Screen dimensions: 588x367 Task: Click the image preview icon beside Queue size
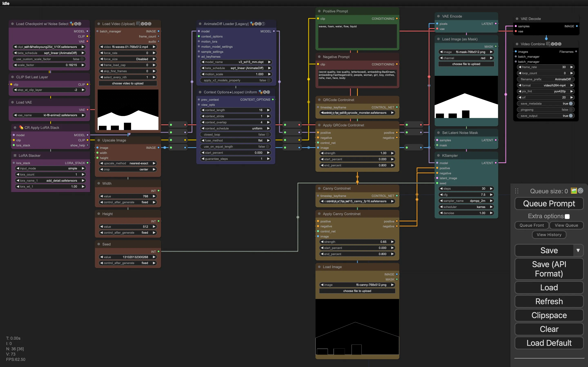pos(574,191)
